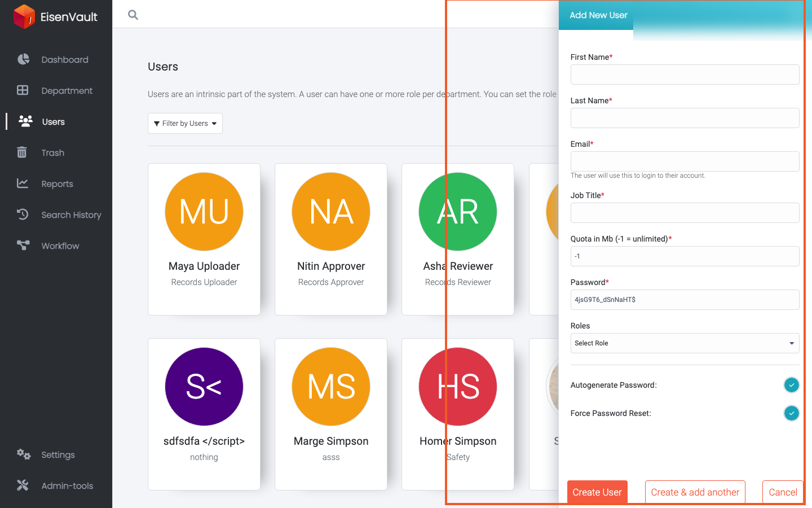
Task: Click the Department grid icon
Action: click(x=23, y=90)
